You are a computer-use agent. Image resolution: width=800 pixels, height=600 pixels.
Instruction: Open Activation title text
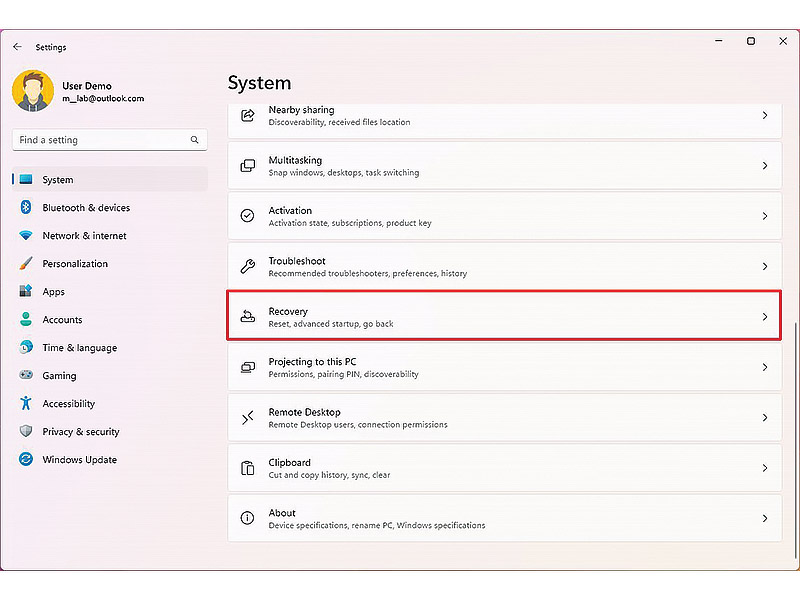290,210
